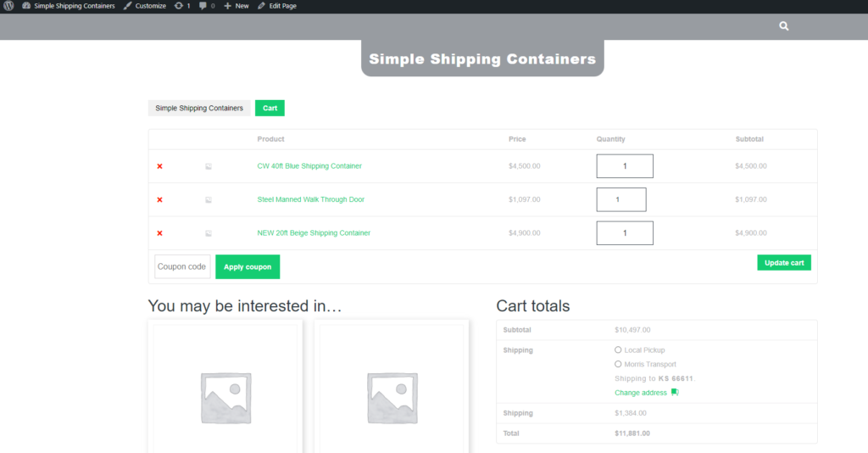This screenshot has width=868, height=453.
Task: Click the cart subtotal $10,497.00
Action: click(632, 330)
